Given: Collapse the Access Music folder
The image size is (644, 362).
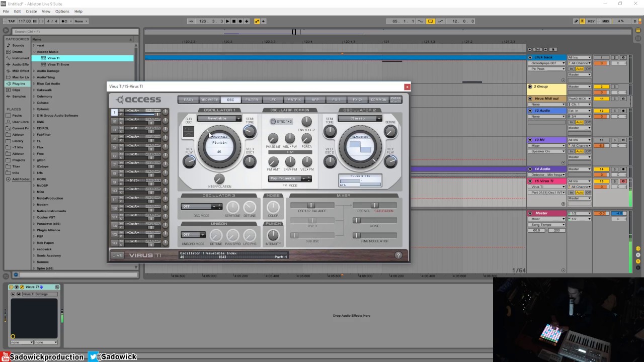Looking at the screenshot, I should click(34, 52).
